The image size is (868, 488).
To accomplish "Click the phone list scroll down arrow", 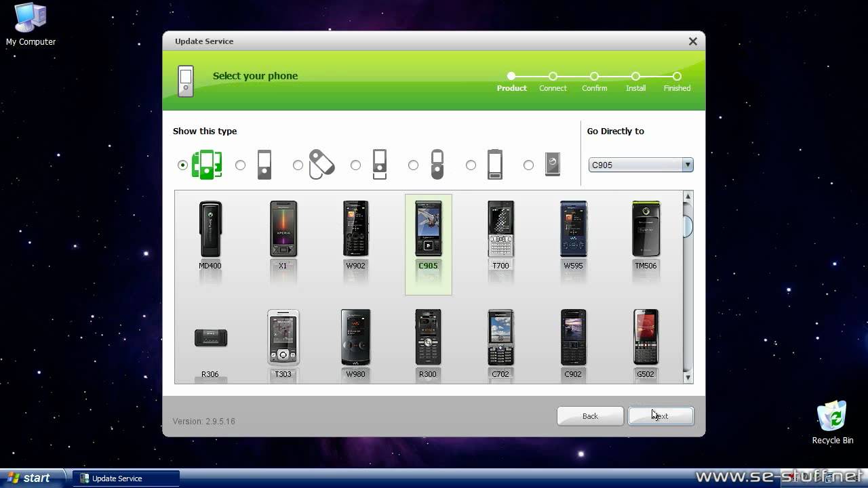I will click(688, 378).
